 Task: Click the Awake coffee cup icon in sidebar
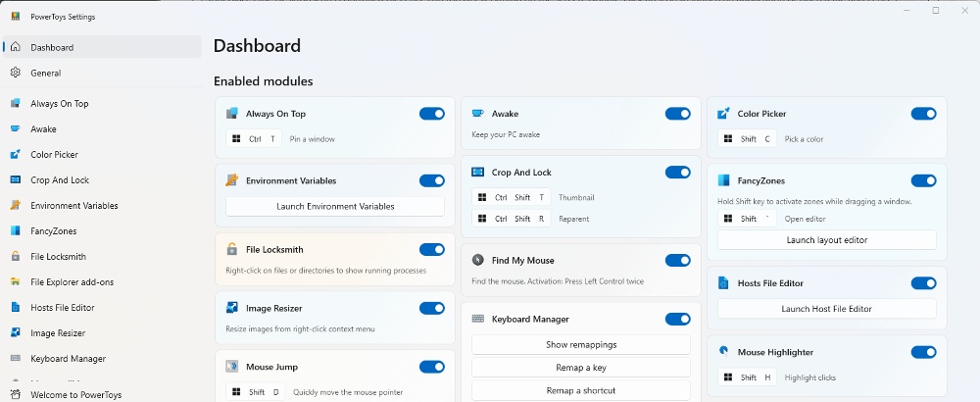pos(16,128)
